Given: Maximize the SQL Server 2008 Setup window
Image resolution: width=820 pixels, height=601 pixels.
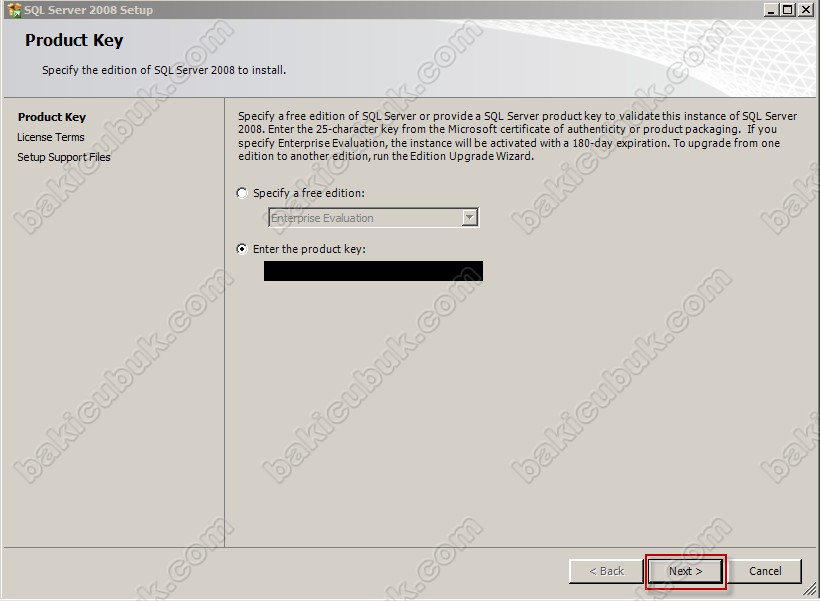Looking at the screenshot, I should (x=787, y=9).
